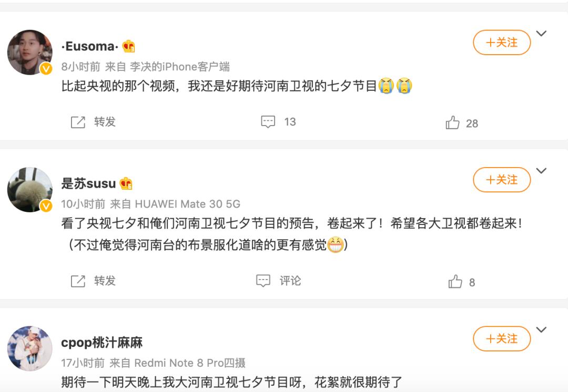Follow 是苏susu with the +关注 button
The image size is (568, 392).
(502, 180)
